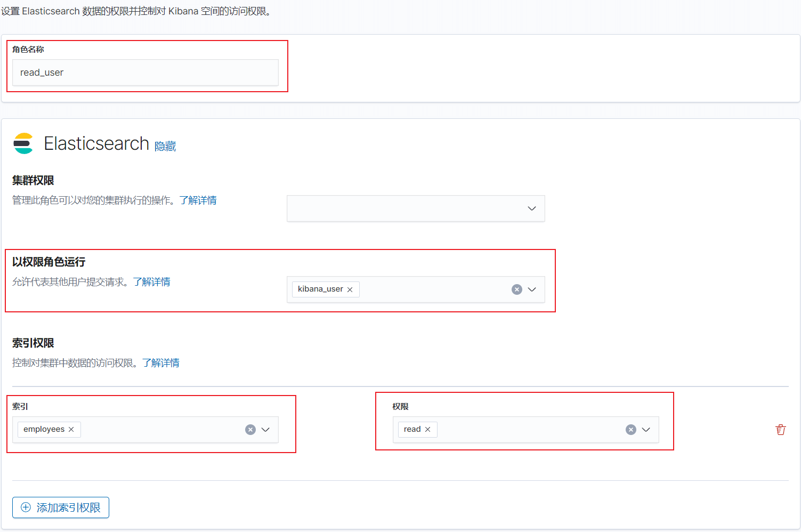The height and width of the screenshot is (532, 801).
Task: Click the 集群权限 heading
Action: click(33, 181)
